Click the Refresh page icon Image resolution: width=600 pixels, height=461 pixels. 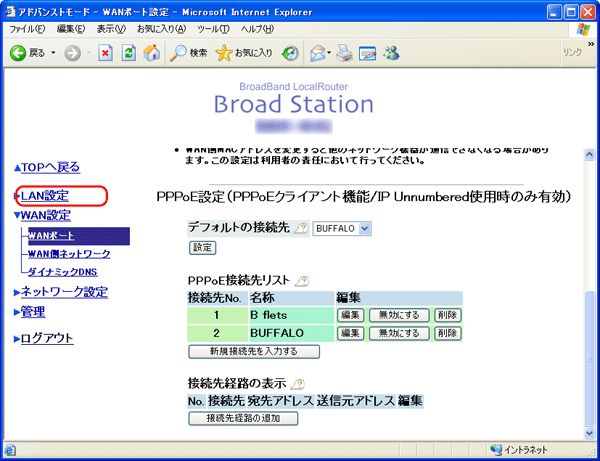tap(129, 53)
